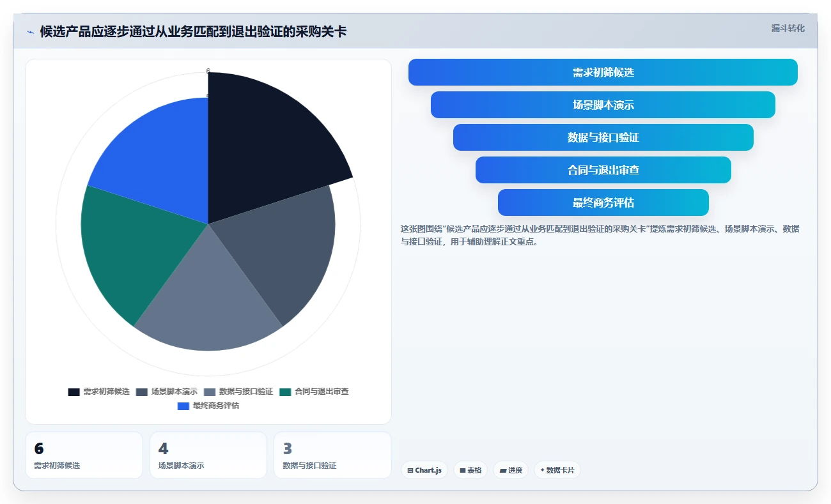Select the 最终商务评估 funnel bar
Viewport: 831px width, 504px height.
pyautogui.click(x=603, y=202)
